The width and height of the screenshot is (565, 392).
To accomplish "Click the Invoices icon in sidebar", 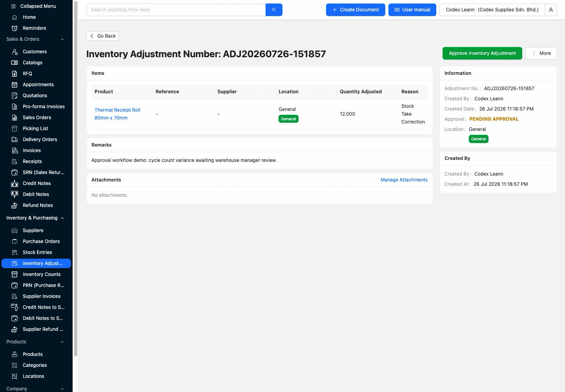I will pos(15,151).
